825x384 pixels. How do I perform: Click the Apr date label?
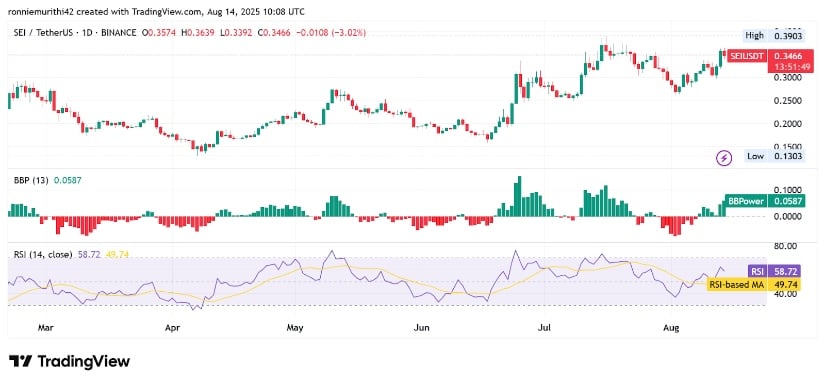coord(173,328)
